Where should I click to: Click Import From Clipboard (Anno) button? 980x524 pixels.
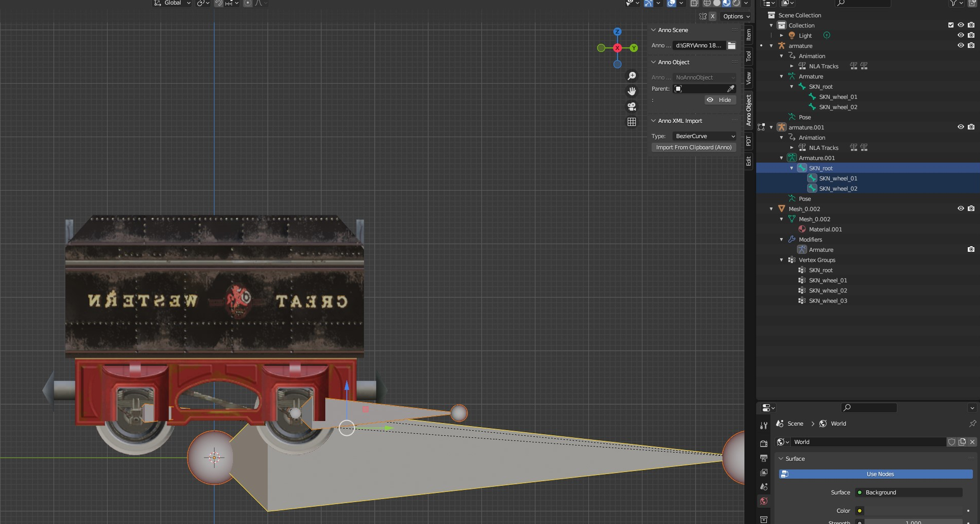693,147
